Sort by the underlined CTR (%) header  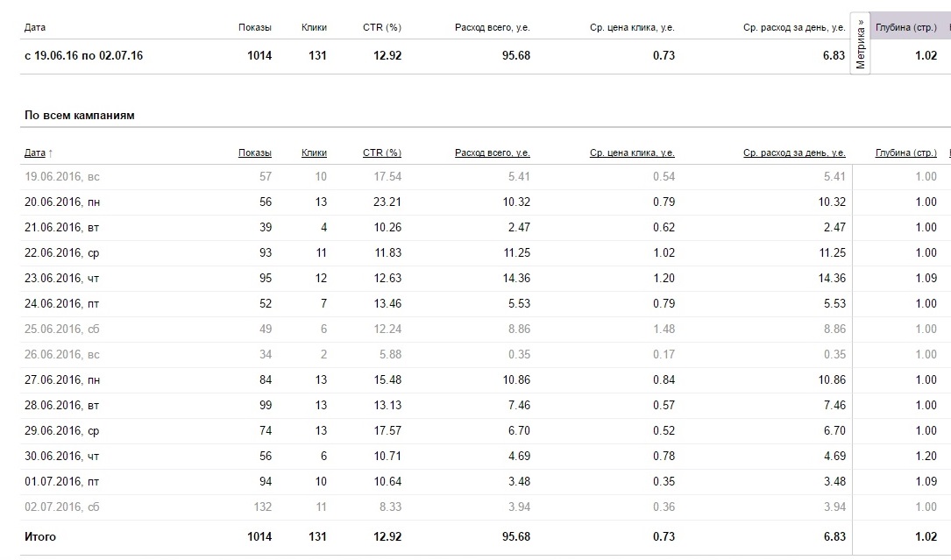click(381, 153)
